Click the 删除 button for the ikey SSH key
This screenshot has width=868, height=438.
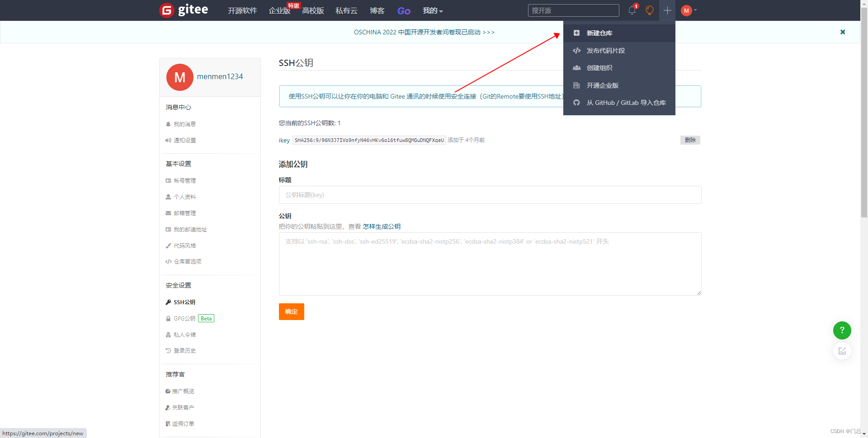pyautogui.click(x=690, y=140)
